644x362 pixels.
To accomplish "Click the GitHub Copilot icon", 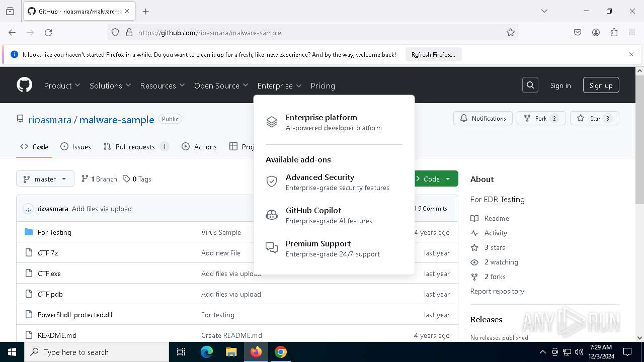I will tap(272, 215).
